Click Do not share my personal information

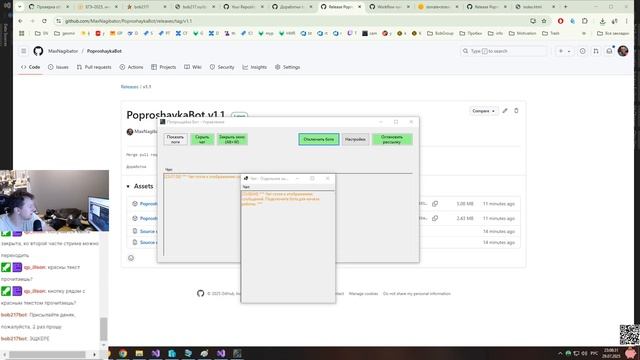tap(417, 293)
